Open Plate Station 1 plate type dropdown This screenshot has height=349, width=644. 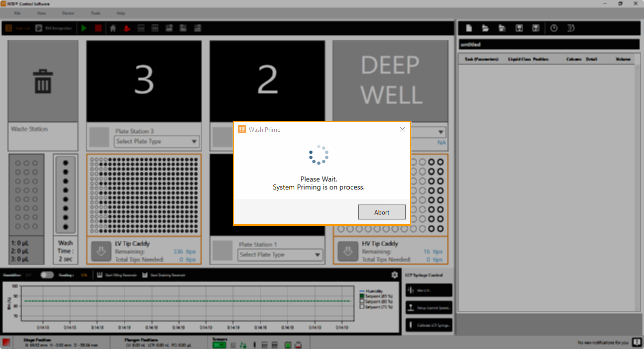pos(317,255)
